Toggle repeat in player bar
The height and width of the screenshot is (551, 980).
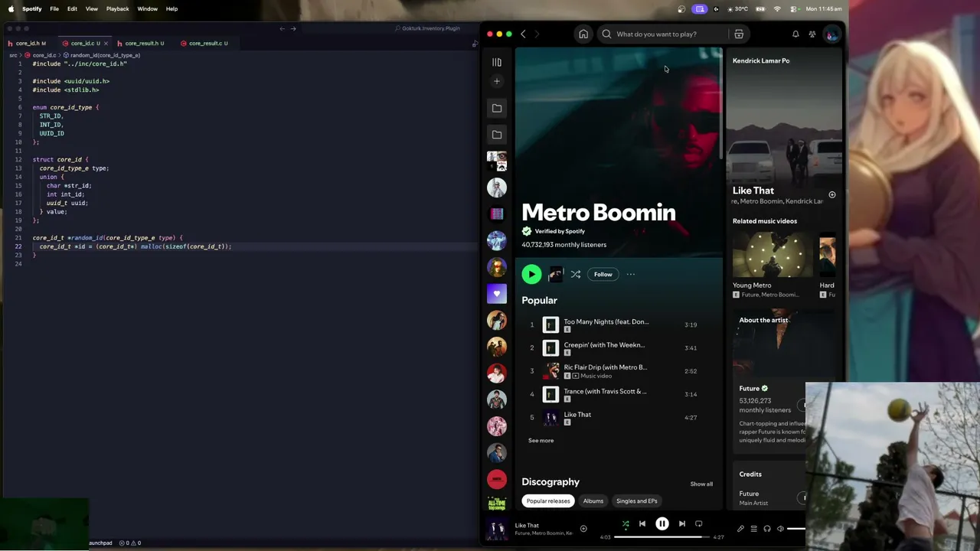coord(699,524)
